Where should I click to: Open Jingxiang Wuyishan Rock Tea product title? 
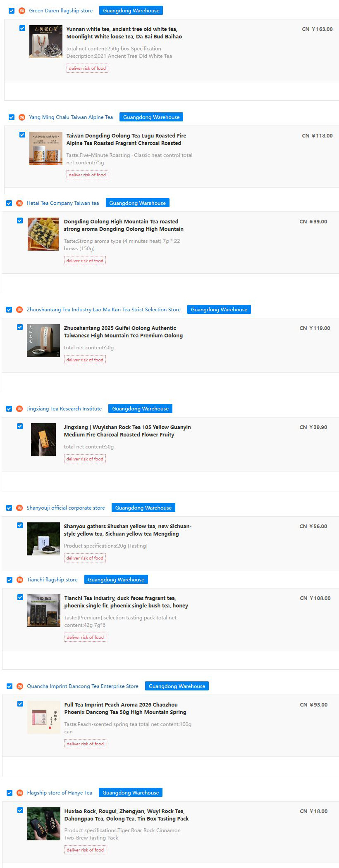(x=127, y=431)
